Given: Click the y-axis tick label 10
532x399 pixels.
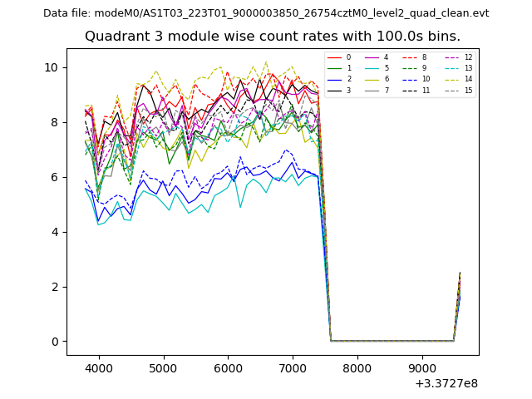Looking at the screenshot, I should coord(52,67).
